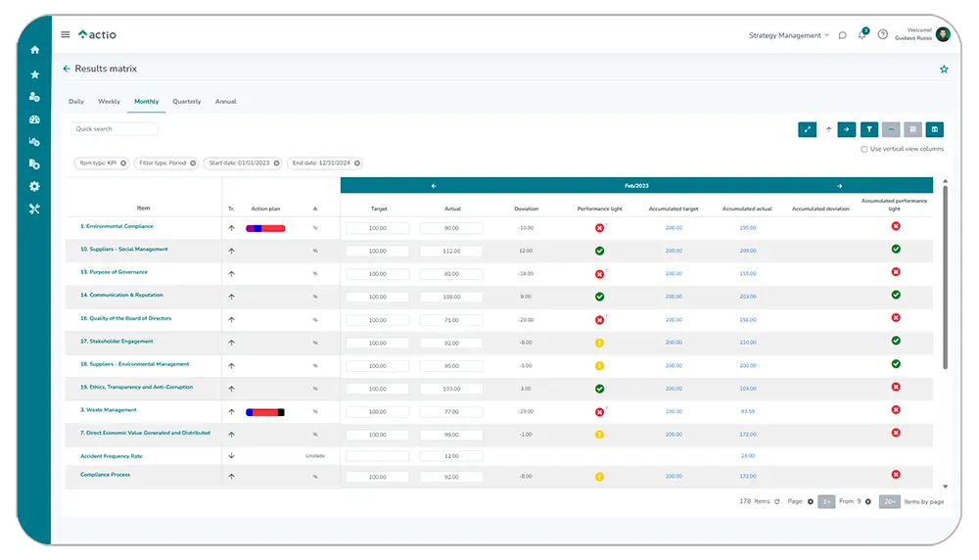Remove the Item type: KPI filter chip
The width and height of the screenshot is (979, 560).
pyautogui.click(x=123, y=163)
